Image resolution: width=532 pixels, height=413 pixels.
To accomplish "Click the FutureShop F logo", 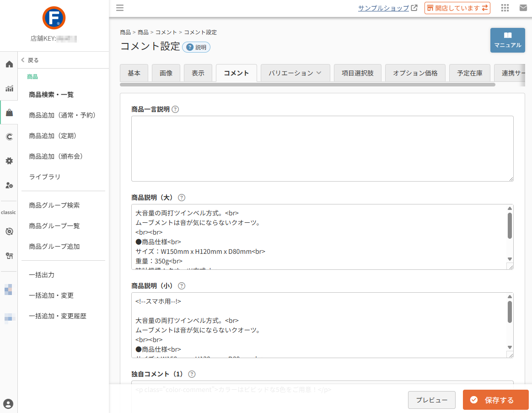I will pyautogui.click(x=54, y=18).
